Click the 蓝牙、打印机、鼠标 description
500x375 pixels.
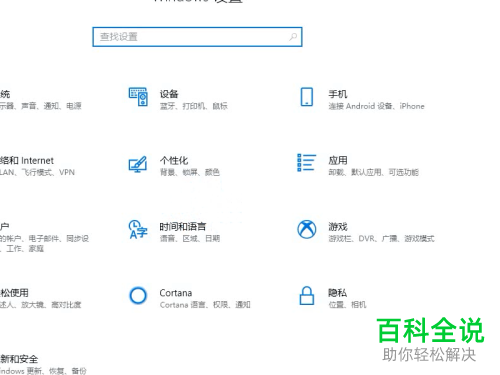[x=193, y=106]
